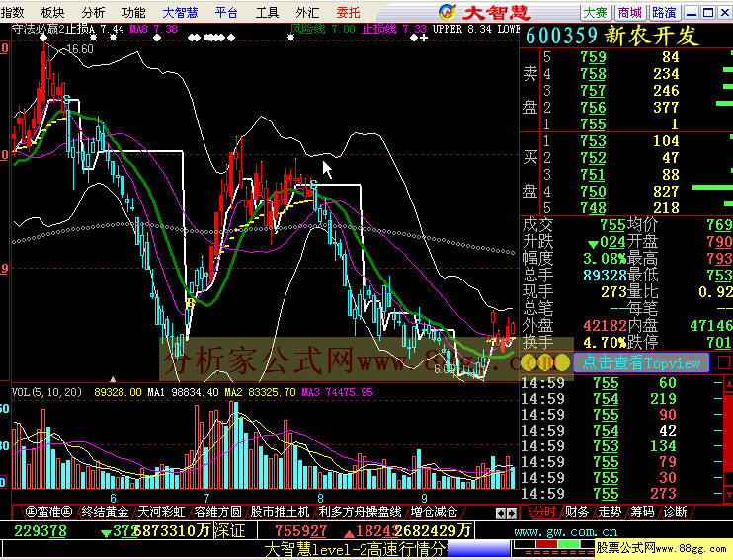
Task: Open the 委托 menu
Action: point(348,12)
